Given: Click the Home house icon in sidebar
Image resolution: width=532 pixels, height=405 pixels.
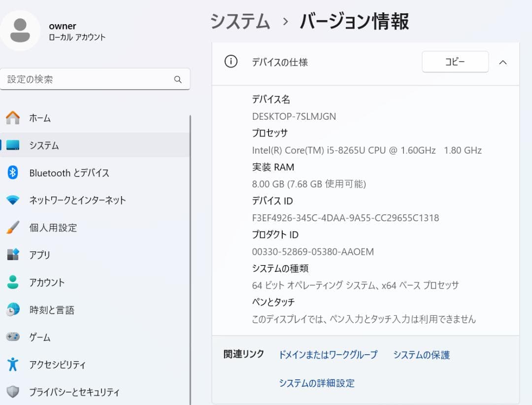Looking at the screenshot, I should (13, 118).
